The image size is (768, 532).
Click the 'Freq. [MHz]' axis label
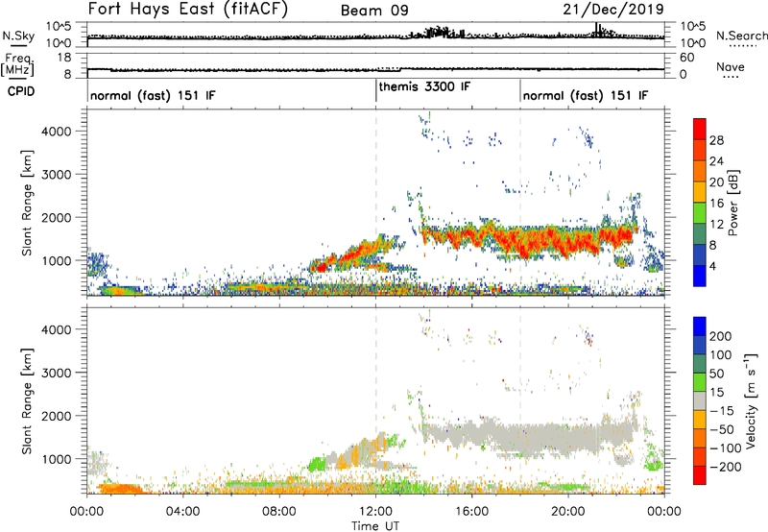(x=18, y=64)
